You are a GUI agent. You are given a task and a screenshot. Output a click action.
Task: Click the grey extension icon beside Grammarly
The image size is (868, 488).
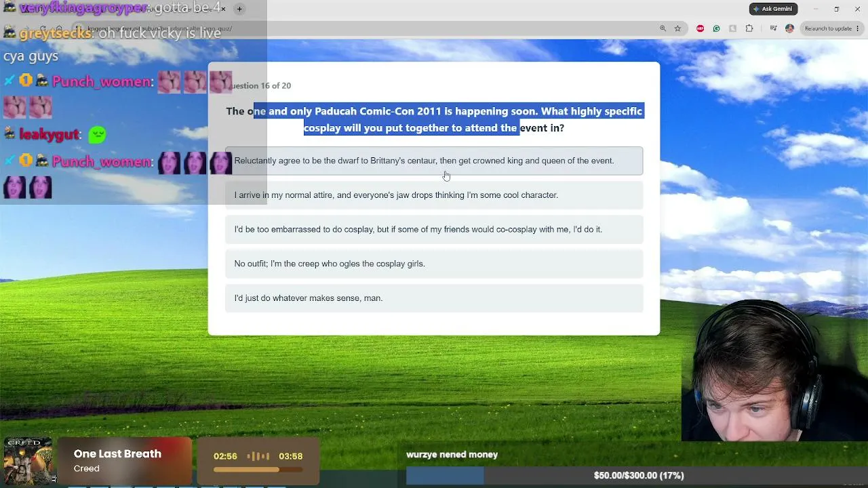point(732,28)
